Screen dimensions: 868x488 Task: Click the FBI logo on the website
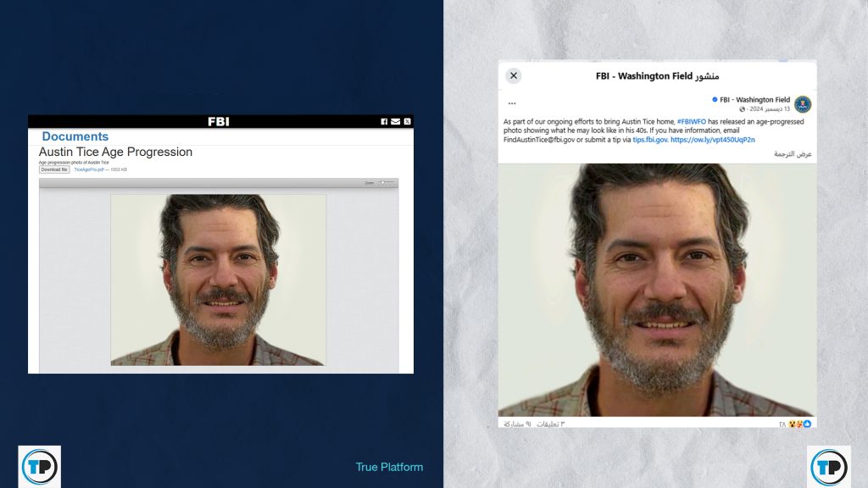(219, 122)
